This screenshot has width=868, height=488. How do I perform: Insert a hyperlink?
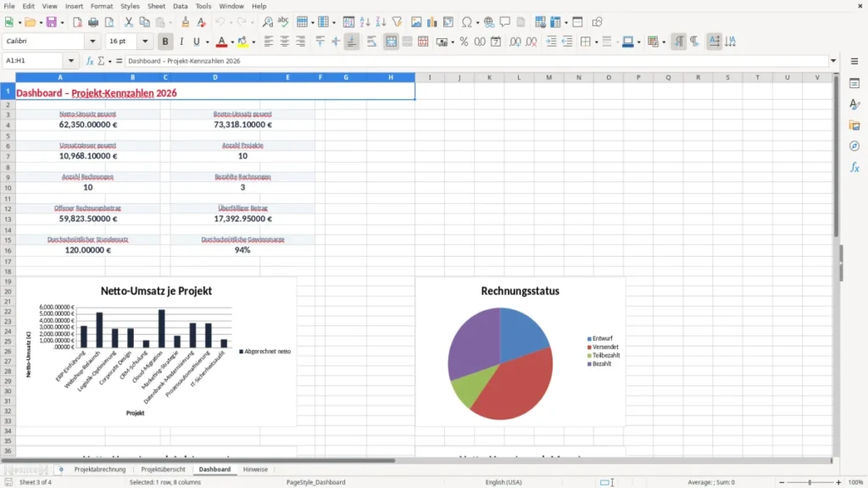coord(489,22)
